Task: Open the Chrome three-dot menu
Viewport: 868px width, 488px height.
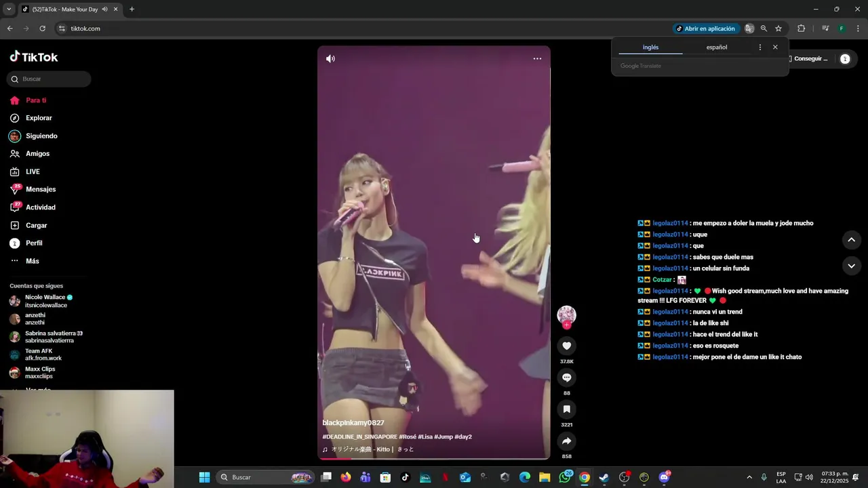Action: (x=858, y=28)
